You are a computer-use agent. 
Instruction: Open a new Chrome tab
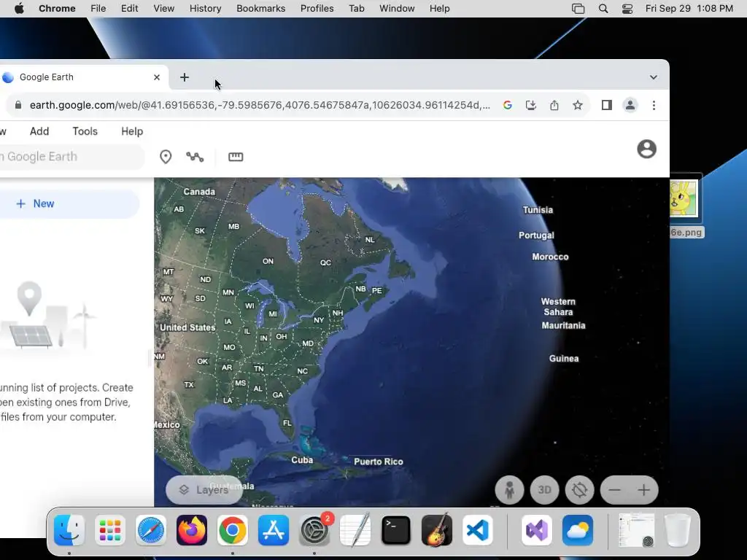pos(185,77)
